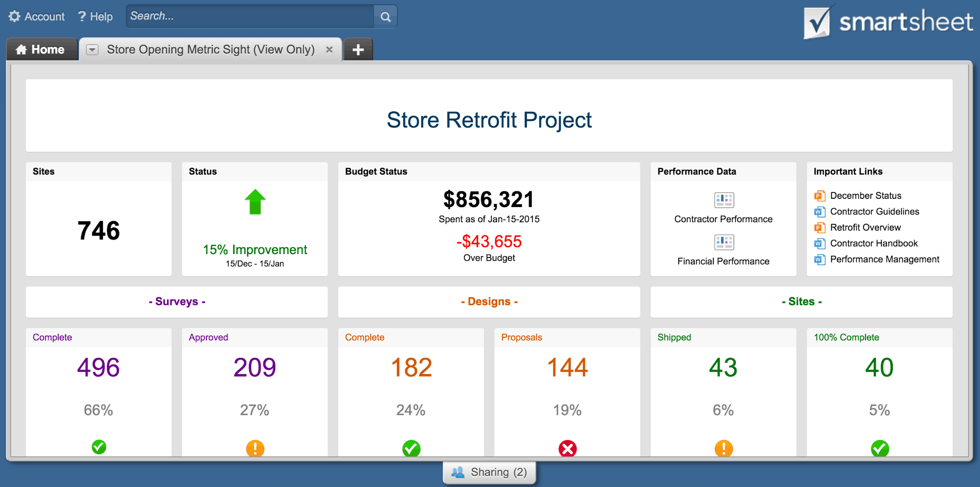The width and height of the screenshot is (980, 487).
Task: Open the dropdown arrow on the sheet tab
Action: click(93, 49)
